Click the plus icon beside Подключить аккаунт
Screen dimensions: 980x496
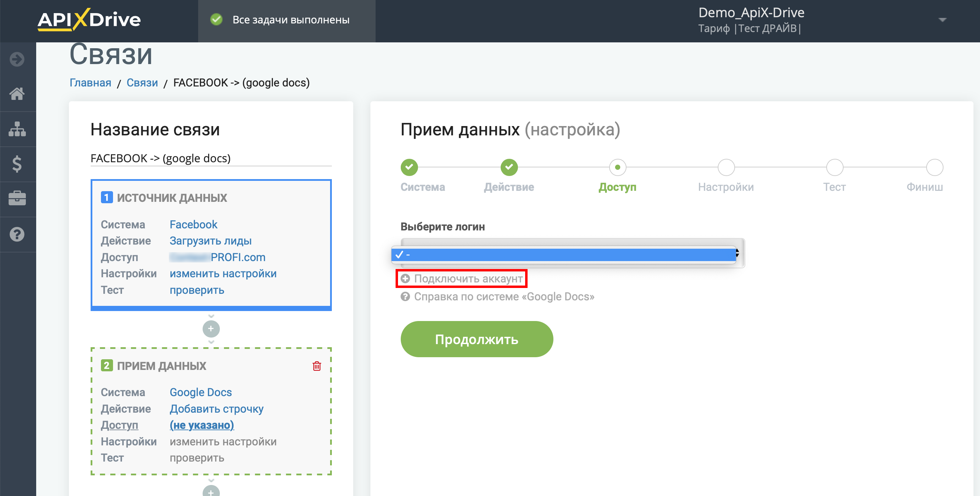click(406, 278)
